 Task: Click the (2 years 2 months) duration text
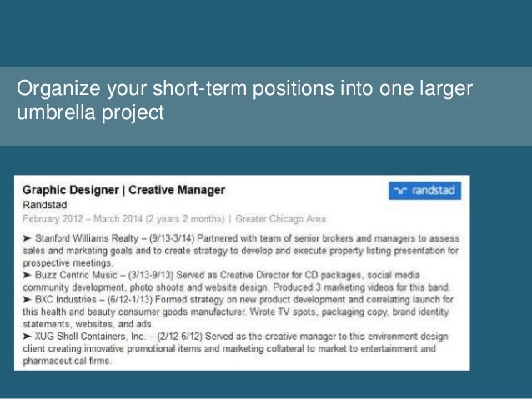tap(185, 220)
